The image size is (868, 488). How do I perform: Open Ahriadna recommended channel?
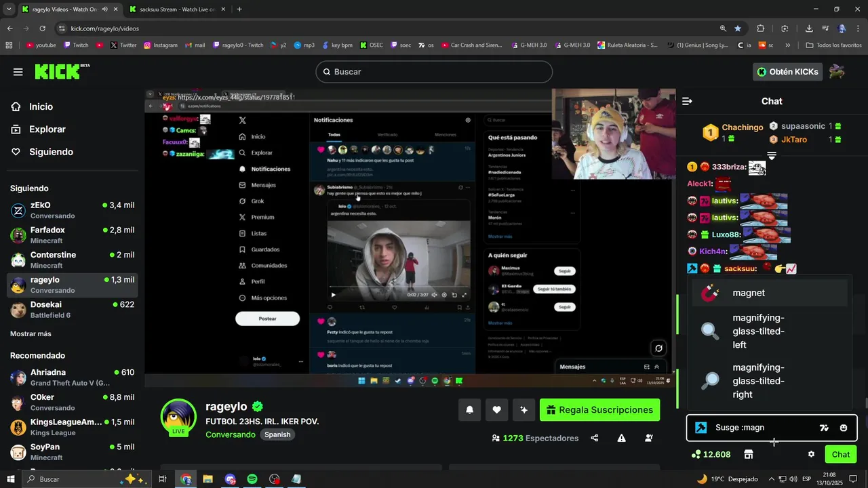point(73,378)
